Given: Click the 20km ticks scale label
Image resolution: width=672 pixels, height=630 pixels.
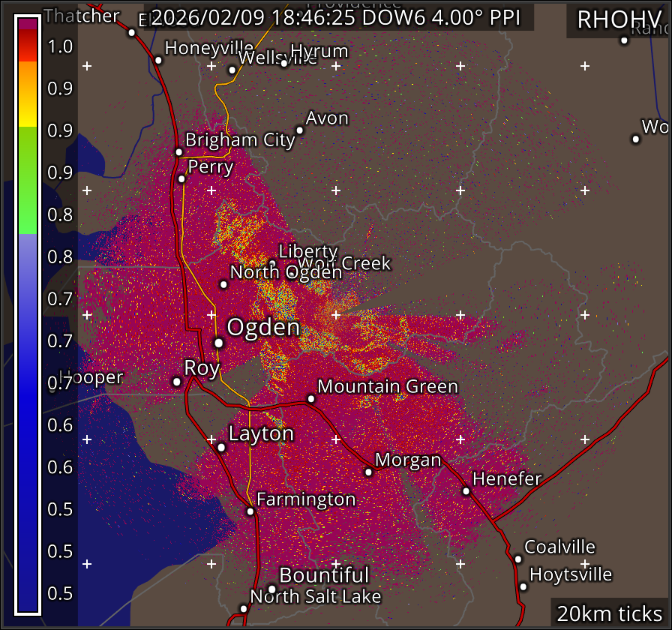Looking at the screenshot, I should coord(609,613).
